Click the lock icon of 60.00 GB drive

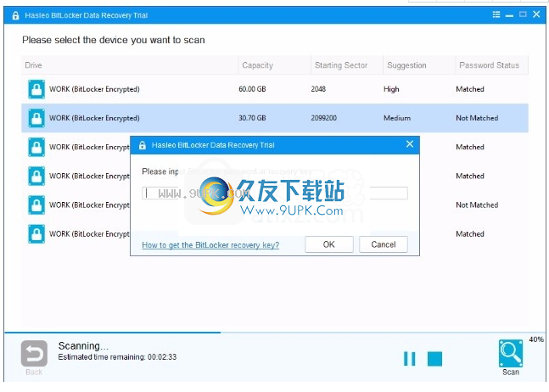36,89
